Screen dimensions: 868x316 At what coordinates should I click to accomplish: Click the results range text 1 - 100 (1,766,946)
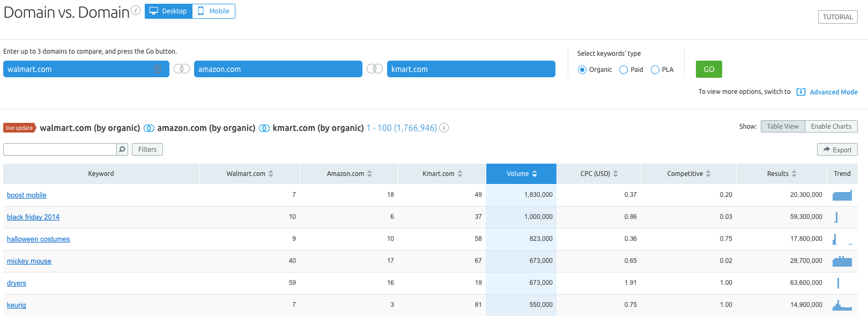tap(402, 128)
